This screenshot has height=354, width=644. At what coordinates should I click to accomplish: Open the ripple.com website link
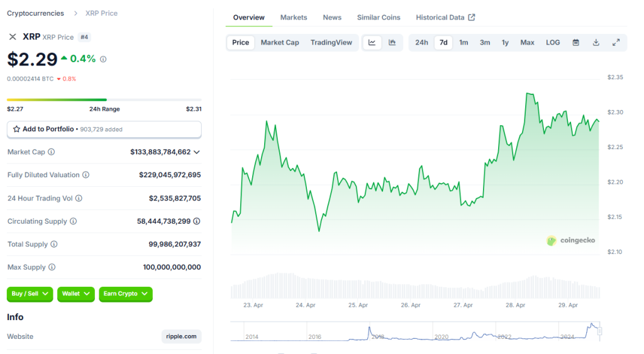pyautogui.click(x=181, y=336)
